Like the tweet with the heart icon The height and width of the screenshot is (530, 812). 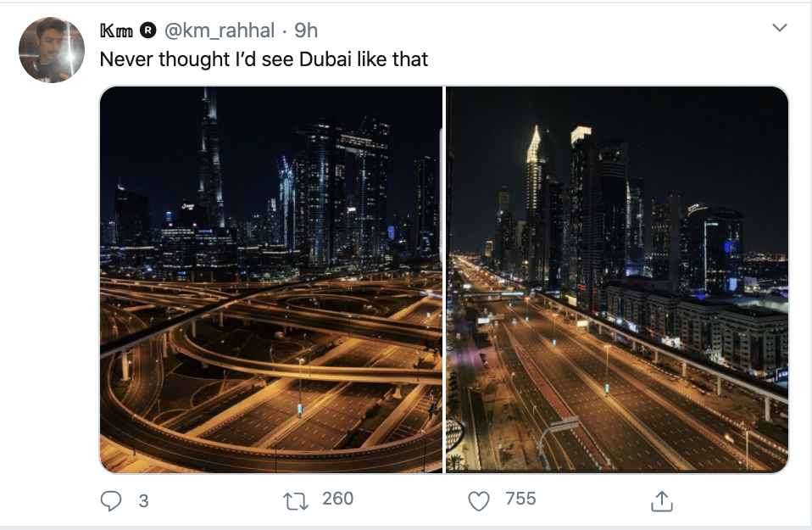tap(479, 501)
